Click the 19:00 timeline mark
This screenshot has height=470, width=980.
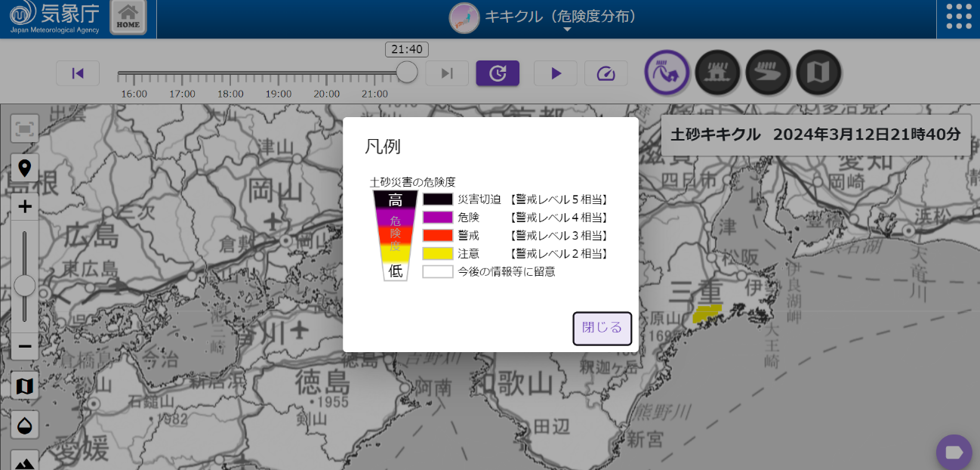279,94
